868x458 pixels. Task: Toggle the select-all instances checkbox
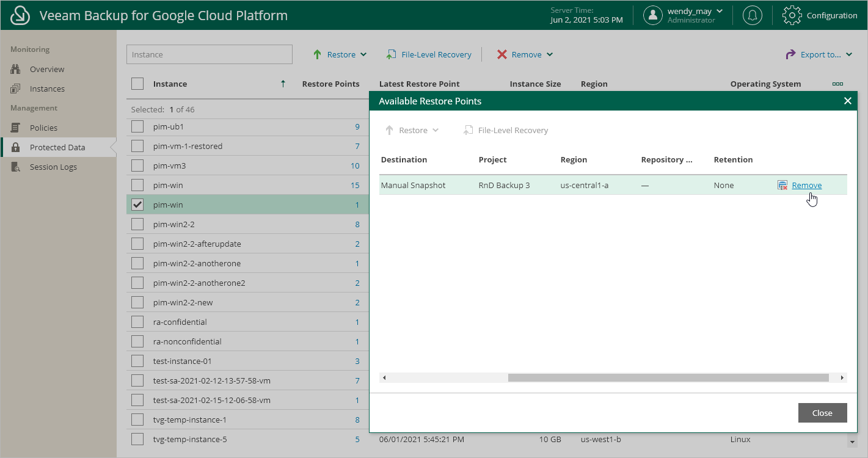tap(137, 84)
